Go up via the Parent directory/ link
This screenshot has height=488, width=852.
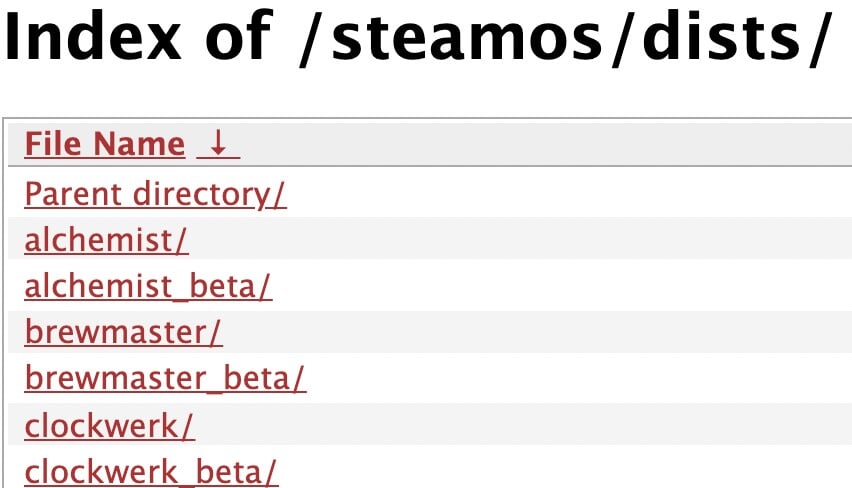[x=155, y=194]
